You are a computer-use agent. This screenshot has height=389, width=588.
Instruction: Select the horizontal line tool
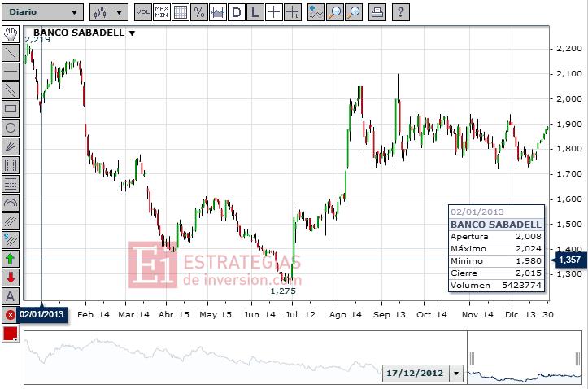pyautogui.click(x=11, y=72)
